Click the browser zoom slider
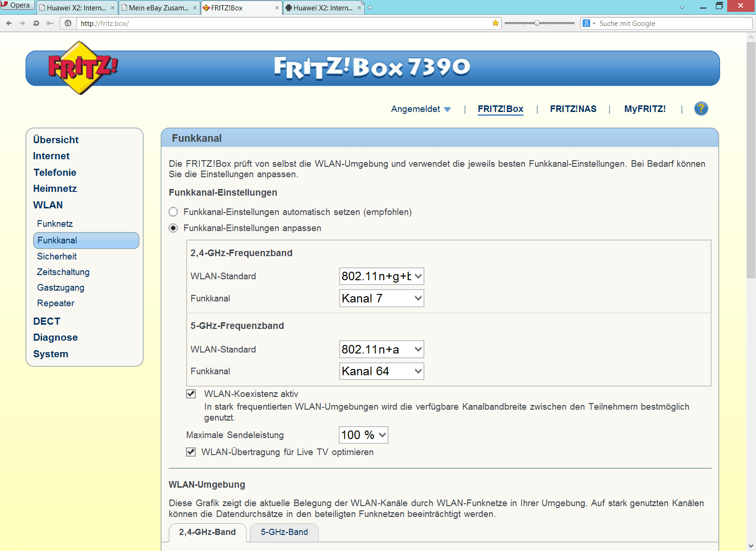Image resolution: width=756 pixels, height=551 pixels. 539,23
